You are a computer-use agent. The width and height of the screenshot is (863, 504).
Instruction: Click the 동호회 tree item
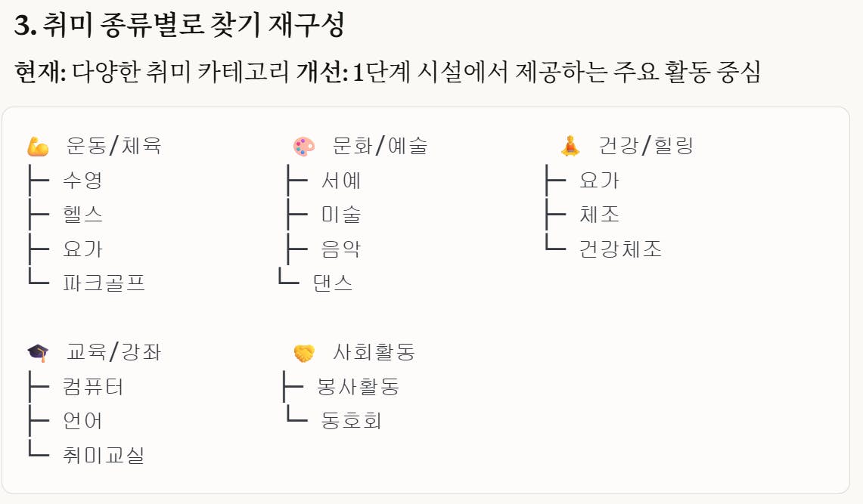tap(352, 421)
